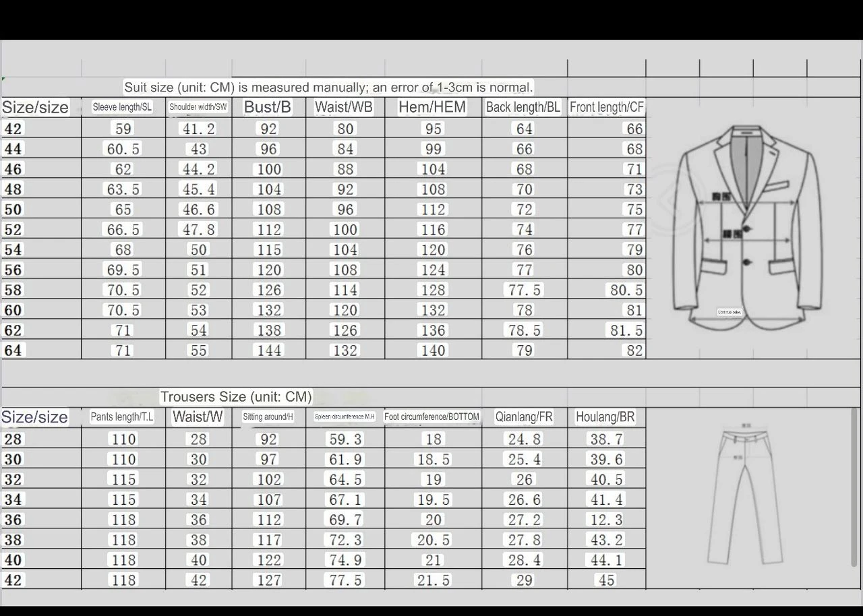The image size is (863, 616).
Task: Select the suit size measurement note title
Action: 328,87
